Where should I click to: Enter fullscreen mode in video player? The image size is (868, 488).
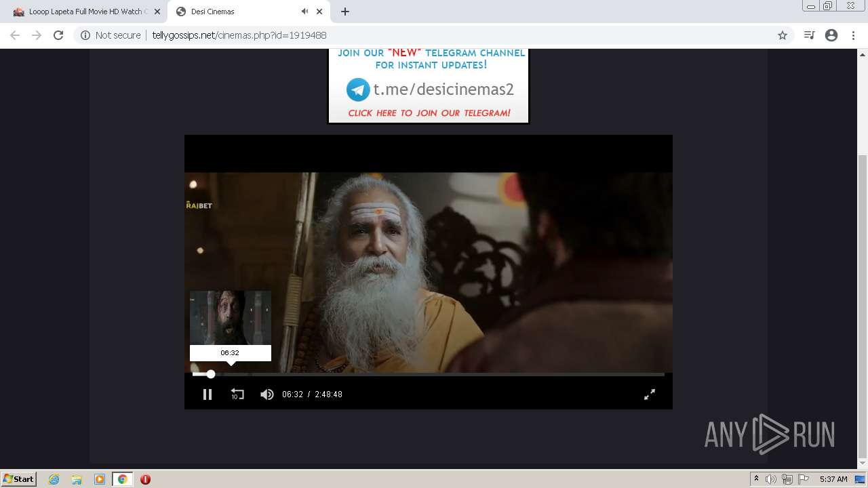point(649,394)
